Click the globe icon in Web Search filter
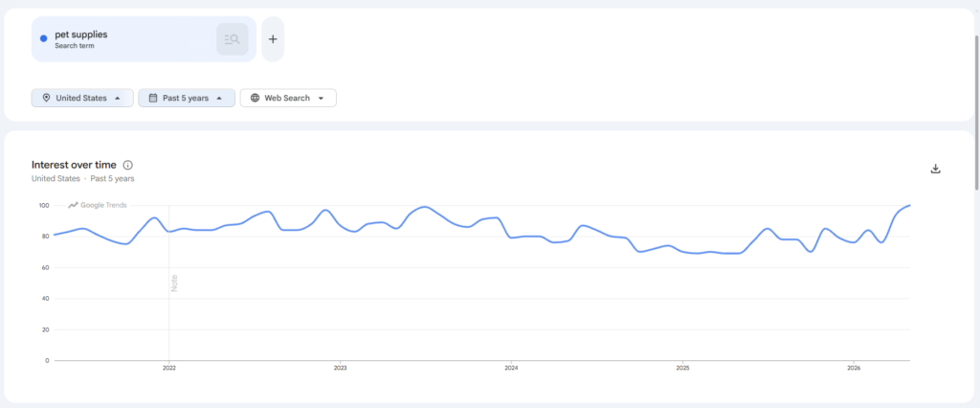This screenshot has height=408, width=980. pyautogui.click(x=255, y=98)
